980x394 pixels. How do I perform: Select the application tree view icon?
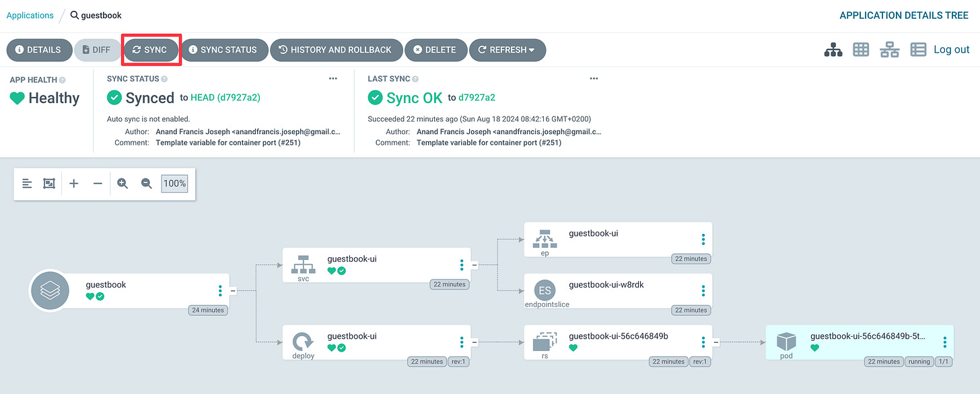833,49
